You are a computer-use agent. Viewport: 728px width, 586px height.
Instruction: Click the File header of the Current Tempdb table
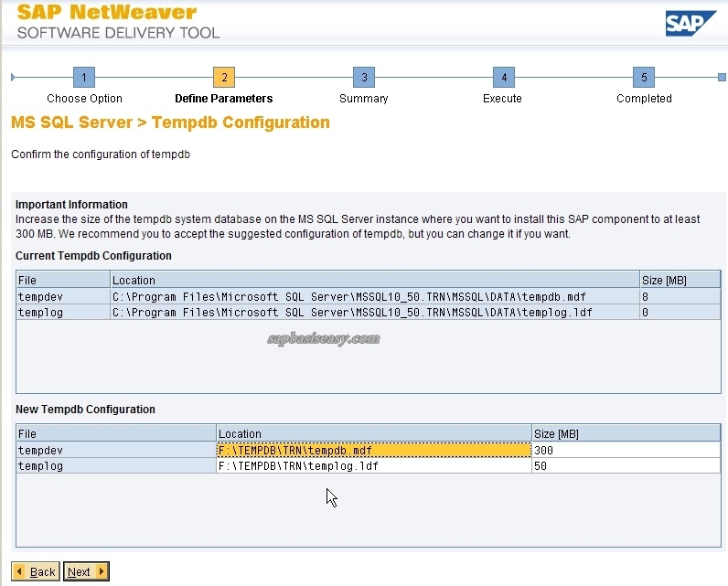click(x=63, y=281)
